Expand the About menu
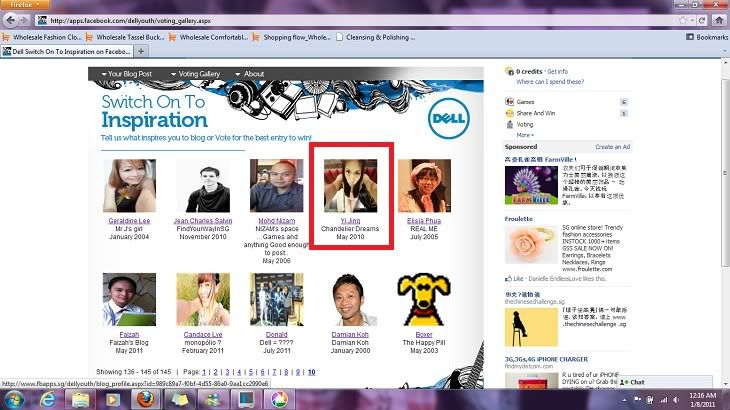 click(250, 74)
